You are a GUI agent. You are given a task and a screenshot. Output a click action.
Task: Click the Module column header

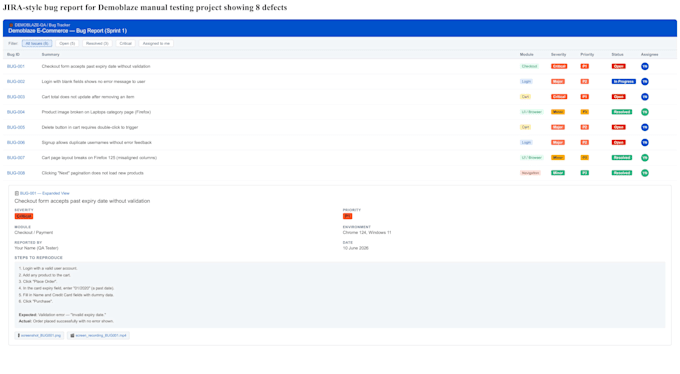(x=526, y=55)
